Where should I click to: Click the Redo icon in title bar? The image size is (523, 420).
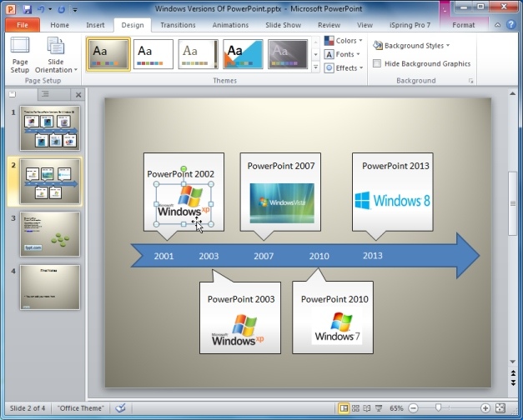[x=61, y=9]
